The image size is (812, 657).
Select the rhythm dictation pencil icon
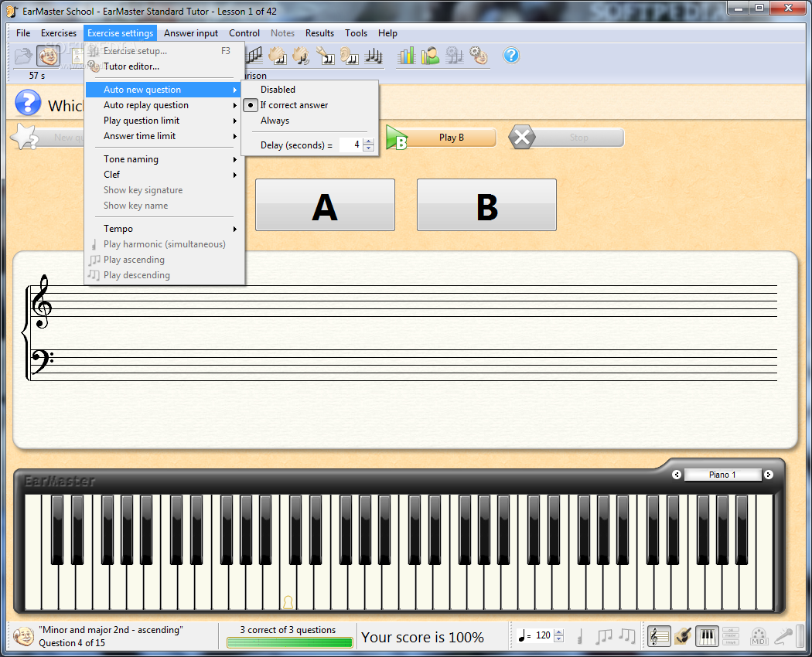coord(326,56)
